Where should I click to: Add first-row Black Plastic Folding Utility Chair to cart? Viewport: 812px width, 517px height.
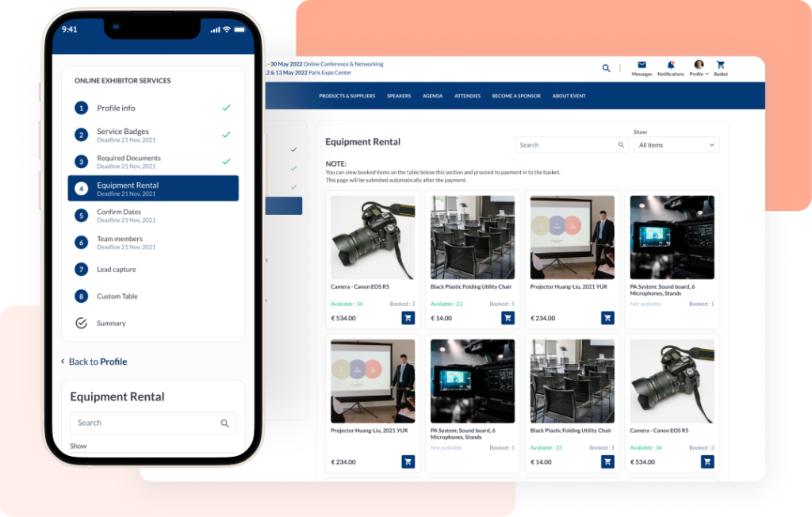[507, 317]
